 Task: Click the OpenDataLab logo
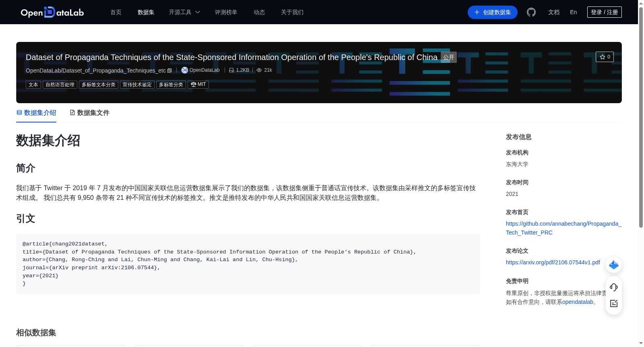(52, 12)
